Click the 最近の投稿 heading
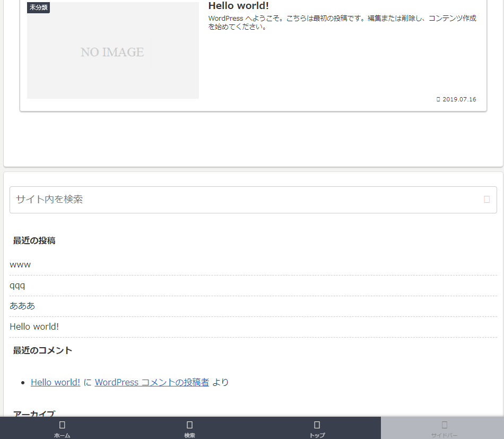Viewport: 504px width, 439px height. 34,240
